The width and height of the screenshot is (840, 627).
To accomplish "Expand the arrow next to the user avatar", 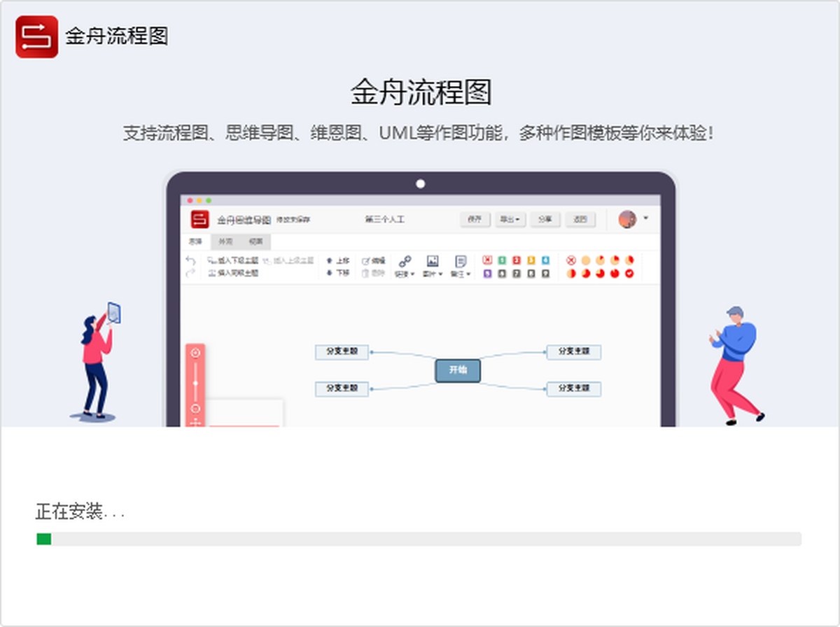I will 645,218.
